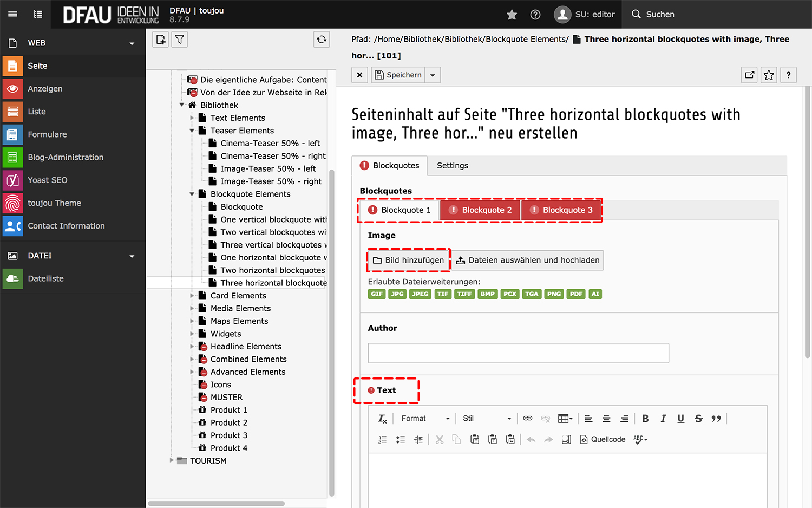This screenshot has width=812, height=508.
Task: Open bookmarks star in top bar
Action: [512, 15]
